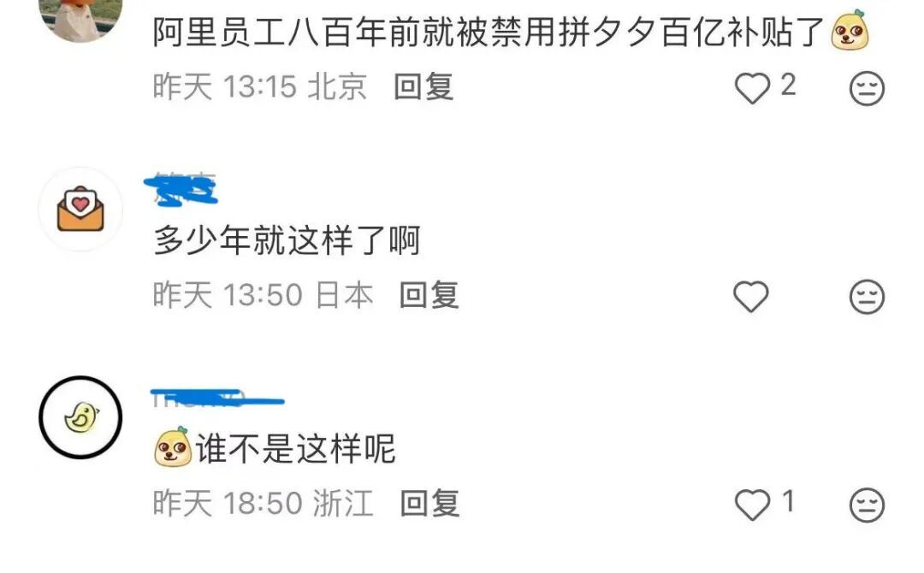The height and width of the screenshot is (573, 924).
Task: Tap the emoji ending the 拼夕夕 comment
Action: [x=850, y=29]
